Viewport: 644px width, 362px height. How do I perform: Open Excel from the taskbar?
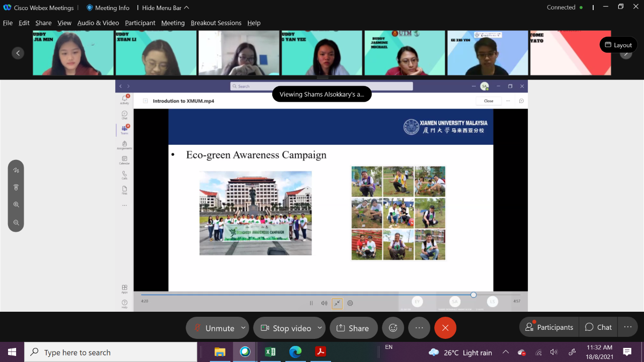[270, 352]
